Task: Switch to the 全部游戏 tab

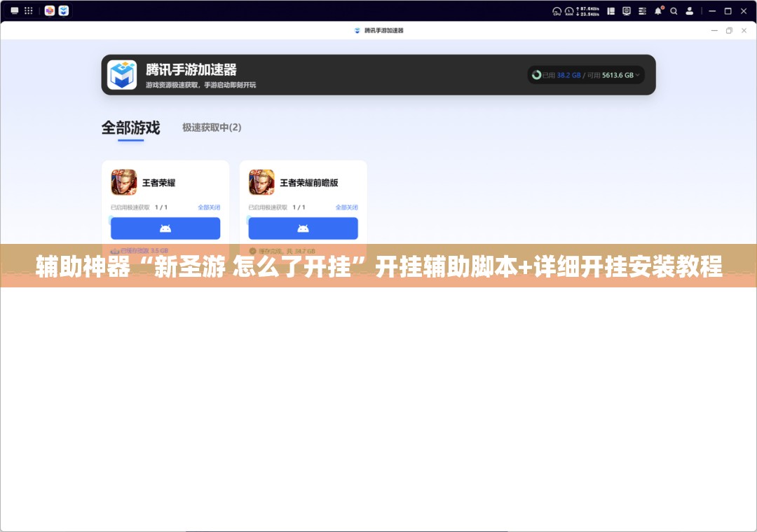Action: (130, 128)
